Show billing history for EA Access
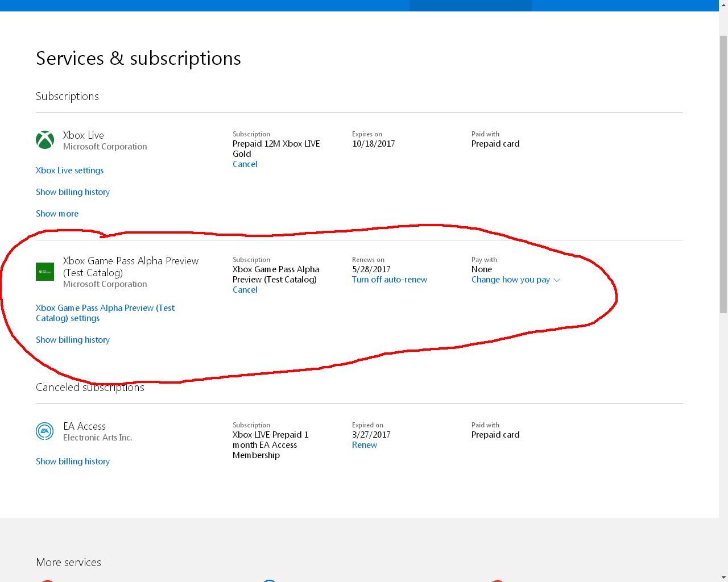Screen dimensions: 728x582 (x=73, y=462)
